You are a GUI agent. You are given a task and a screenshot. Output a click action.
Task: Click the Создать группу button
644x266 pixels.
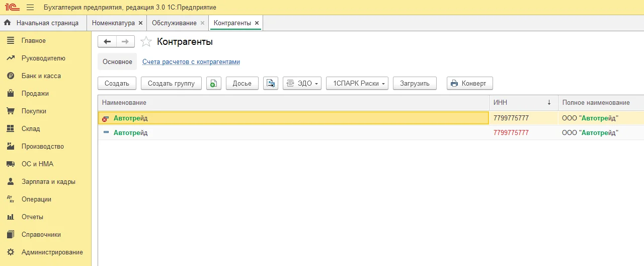[x=171, y=83]
